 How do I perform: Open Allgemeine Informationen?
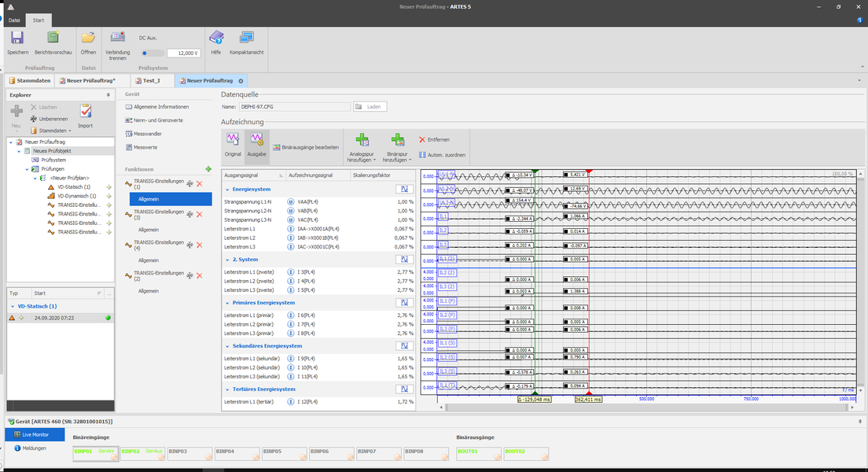157,107
